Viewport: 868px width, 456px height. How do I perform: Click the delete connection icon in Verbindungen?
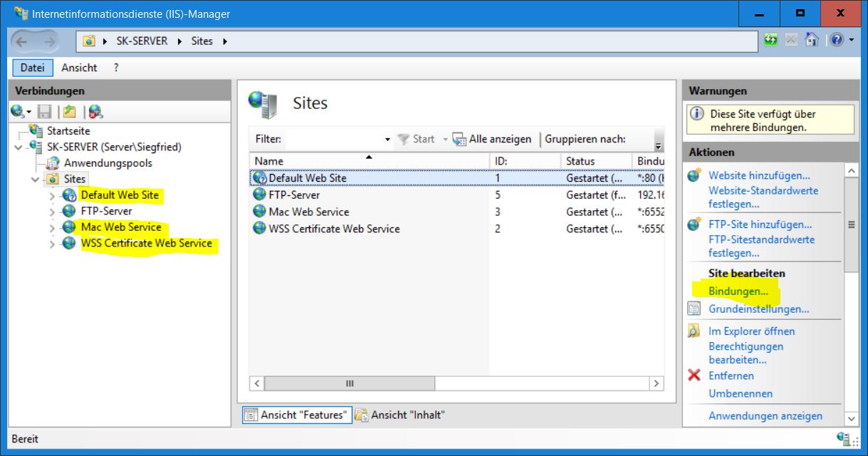(x=95, y=111)
